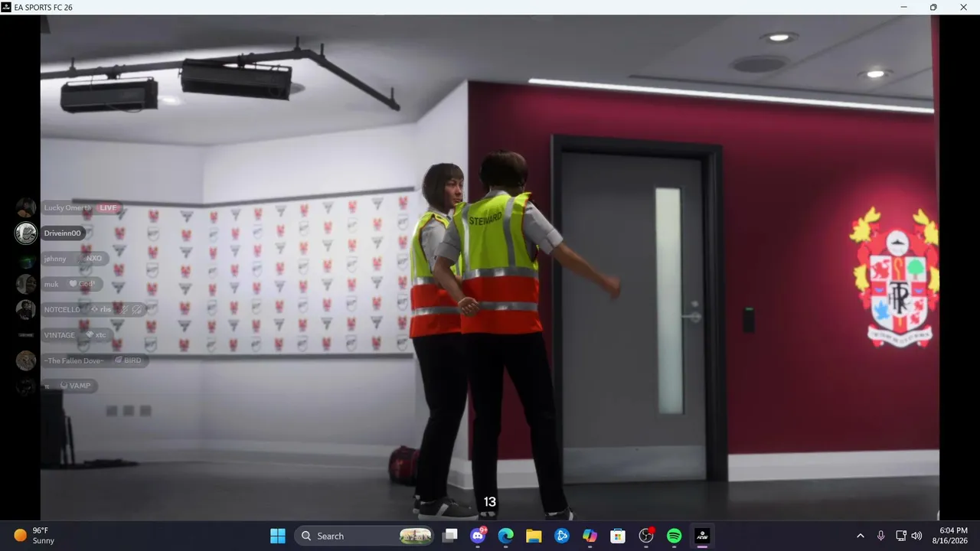
Task: Click the EA SPORTS FC 26 title bar icon
Action: 6,7
